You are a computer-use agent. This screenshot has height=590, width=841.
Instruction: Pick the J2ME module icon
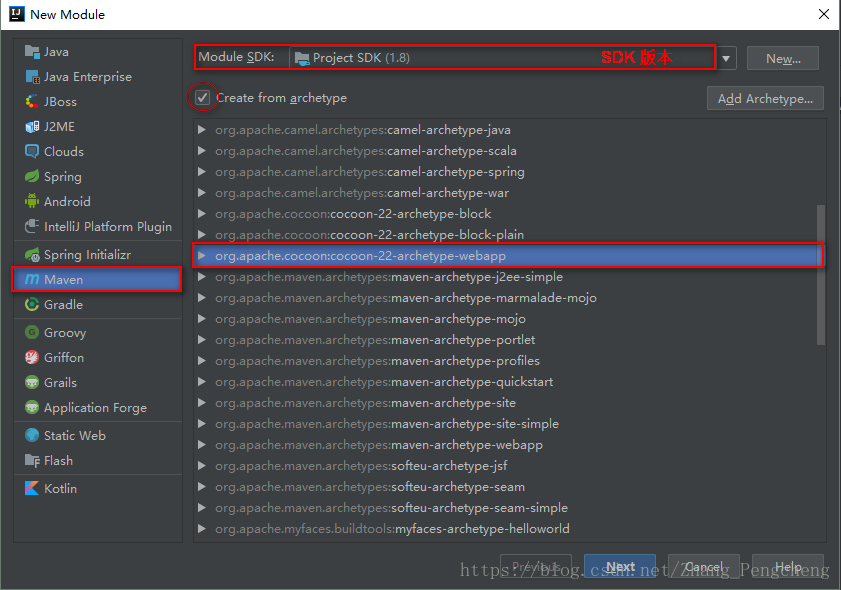click(x=32, y=127)
